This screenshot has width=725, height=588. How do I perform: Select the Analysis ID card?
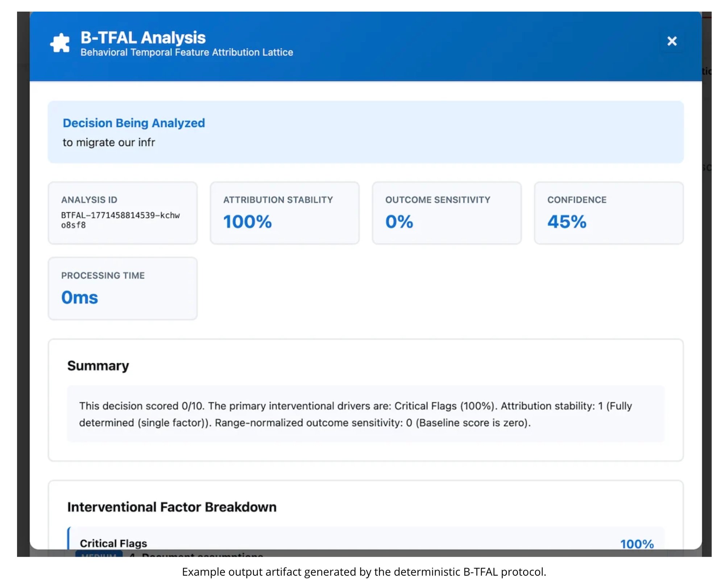[122, 213]
